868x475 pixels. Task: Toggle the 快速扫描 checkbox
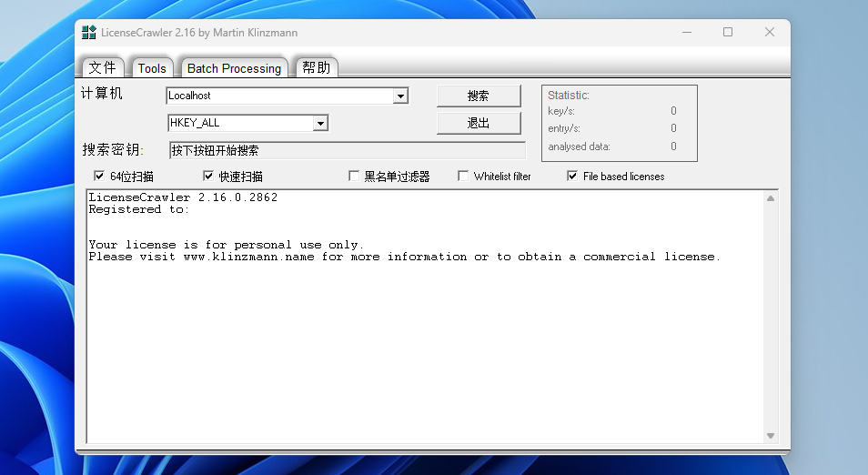click(x=208, y=177)
